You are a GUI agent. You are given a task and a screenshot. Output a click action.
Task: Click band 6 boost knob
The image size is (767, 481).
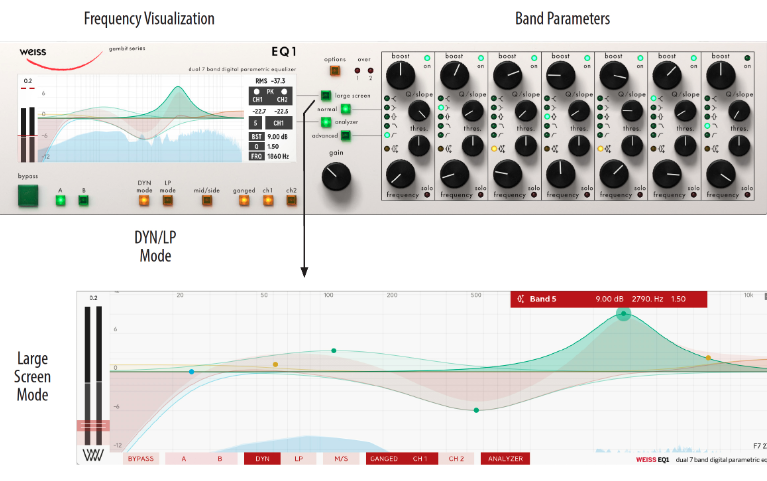tap(667, 75)
